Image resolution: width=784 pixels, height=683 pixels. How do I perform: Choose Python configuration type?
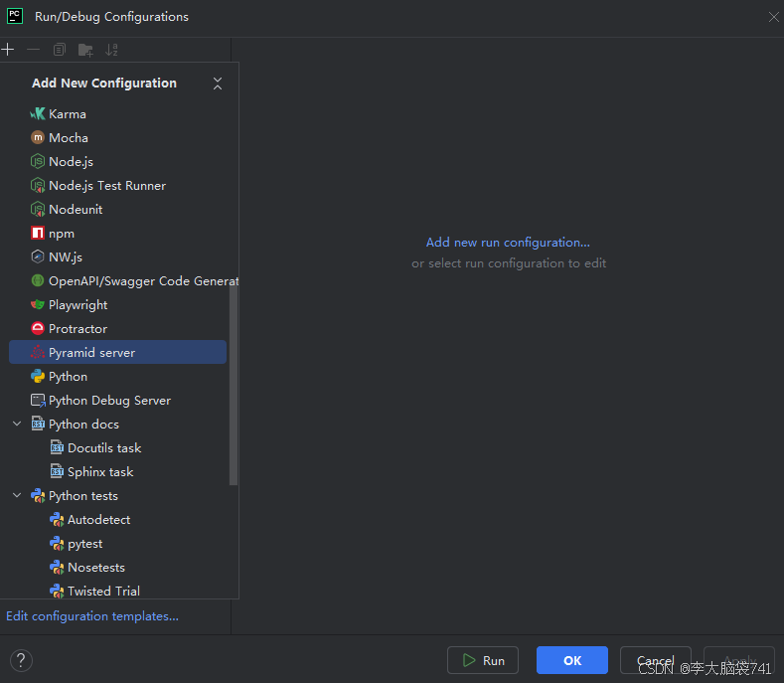(x=117, y=376)
